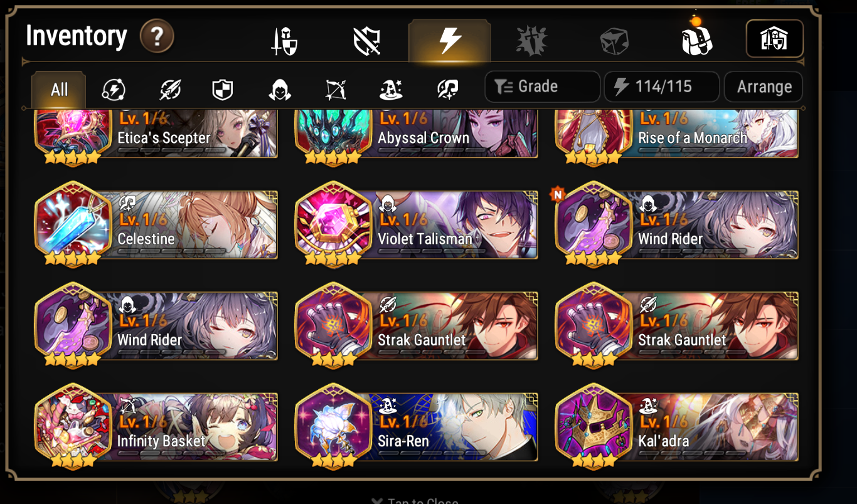Show the All artifacts filter
Screen dimensions: 857x504
(x=59, y=90)
